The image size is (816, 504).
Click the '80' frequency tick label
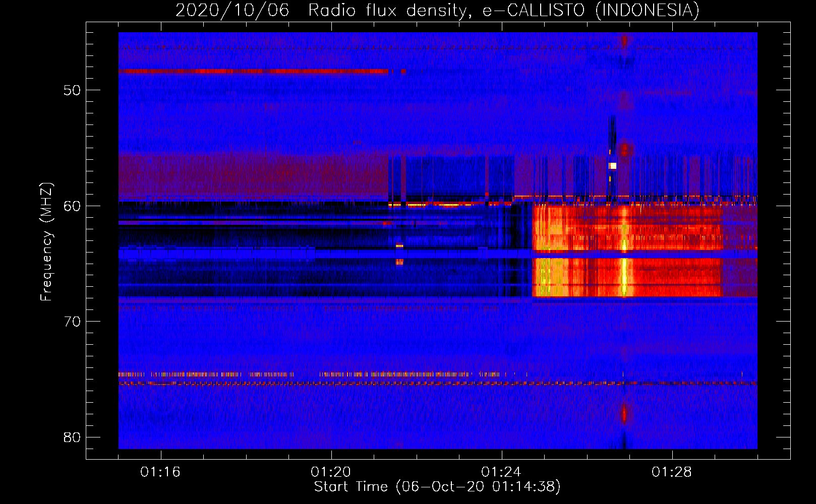72,437
